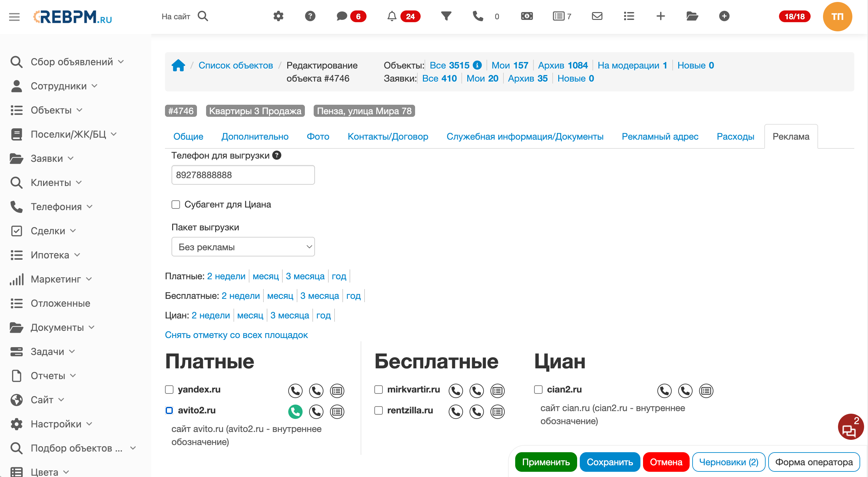The image size is (868, 477).
Task: Switch to Расходы tab
Action: pos(735,136)
